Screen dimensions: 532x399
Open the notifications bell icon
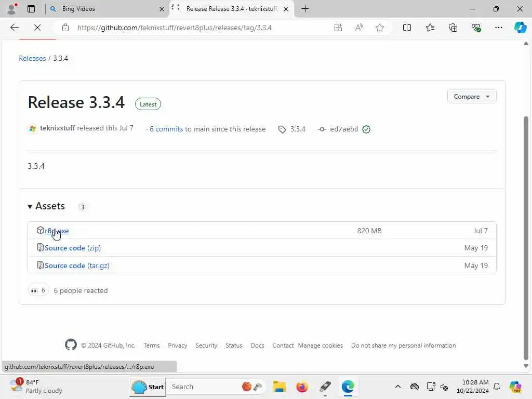(x=497, y=387)
